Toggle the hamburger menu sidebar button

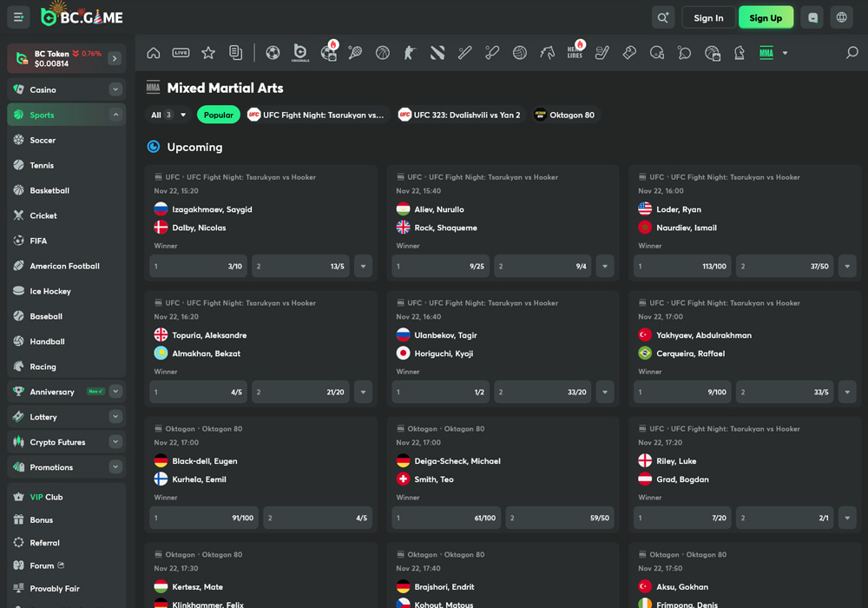(18, 17)
